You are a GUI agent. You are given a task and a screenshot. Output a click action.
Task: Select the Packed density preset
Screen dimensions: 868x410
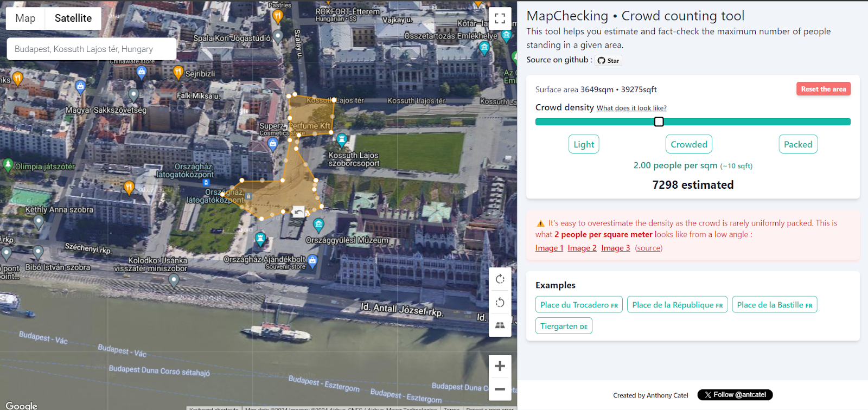(798, 144)
